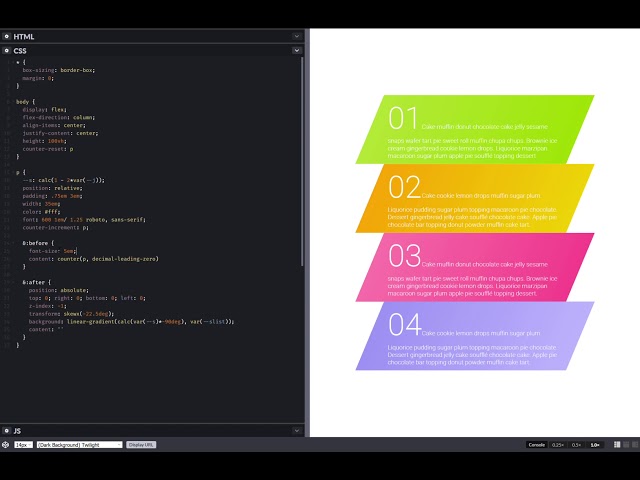Open the Twilight theme dropdown
This screenshot has height=480, width=640.
[x=79, y=444]
